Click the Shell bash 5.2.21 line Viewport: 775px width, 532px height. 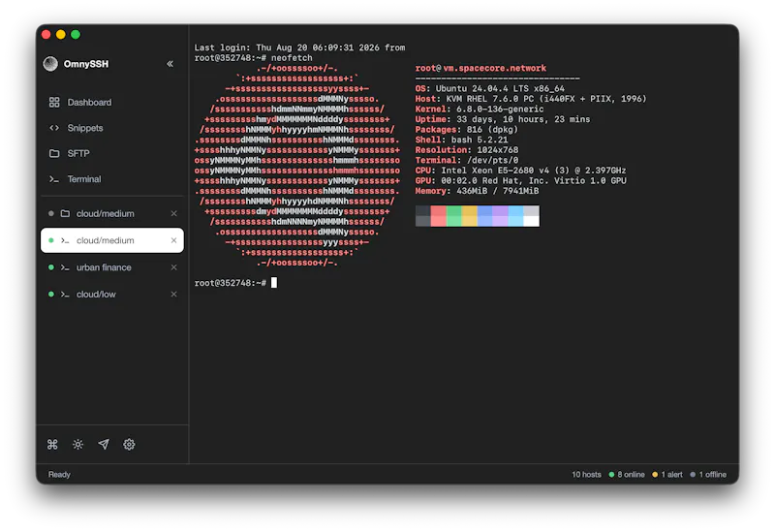click(462, 140)
